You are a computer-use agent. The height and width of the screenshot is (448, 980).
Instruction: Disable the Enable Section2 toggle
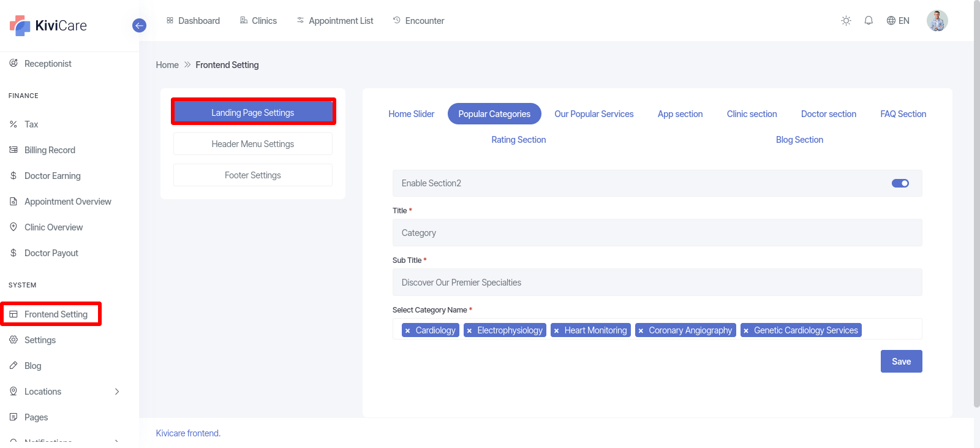pyautogui.click(x=900, y=183)
